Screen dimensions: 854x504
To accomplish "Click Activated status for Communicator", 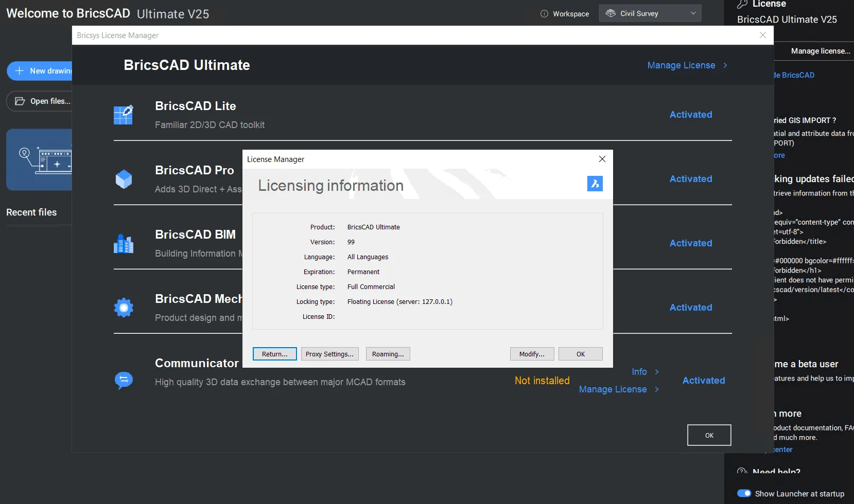I will pyautogui.click(x=704, y=381).
